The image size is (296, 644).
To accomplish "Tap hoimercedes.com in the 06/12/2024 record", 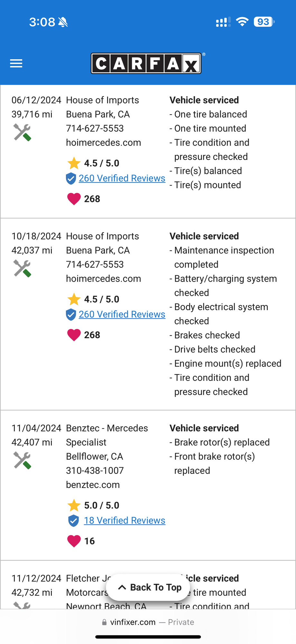I will point(103,142).
